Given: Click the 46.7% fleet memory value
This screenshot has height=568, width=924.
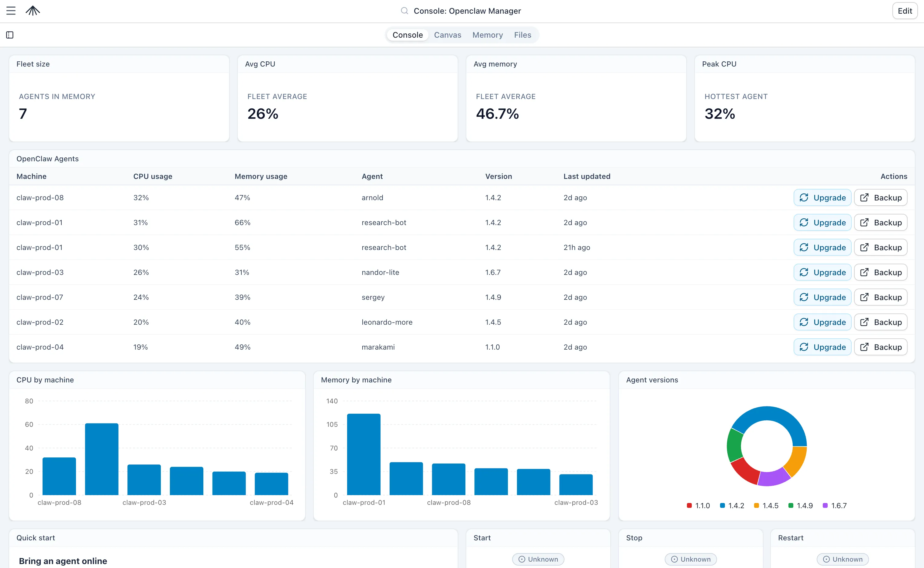Looking at the screenshot, I should [497, 114].
